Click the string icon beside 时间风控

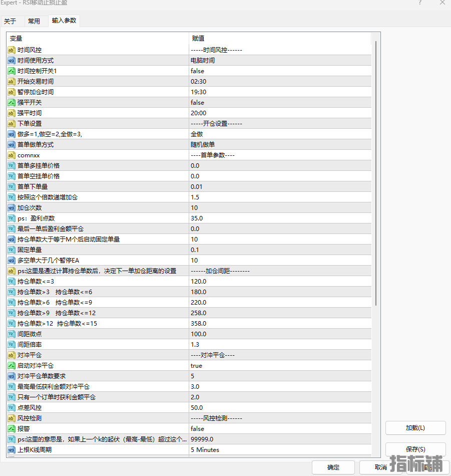pos(12,50)
